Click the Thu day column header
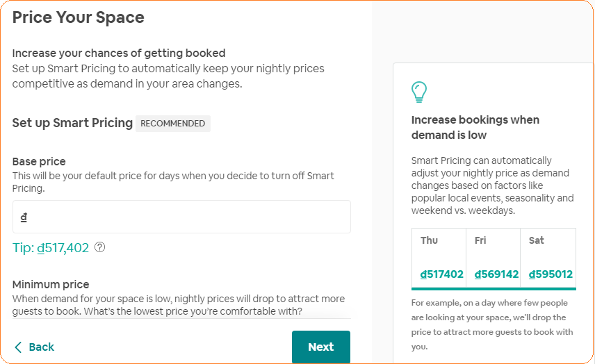Screen dimensions: 595x364 pos(429,240)
